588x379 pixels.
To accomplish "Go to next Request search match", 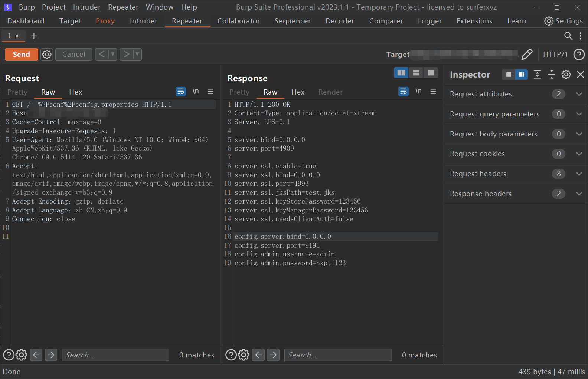I will point(51,355).
